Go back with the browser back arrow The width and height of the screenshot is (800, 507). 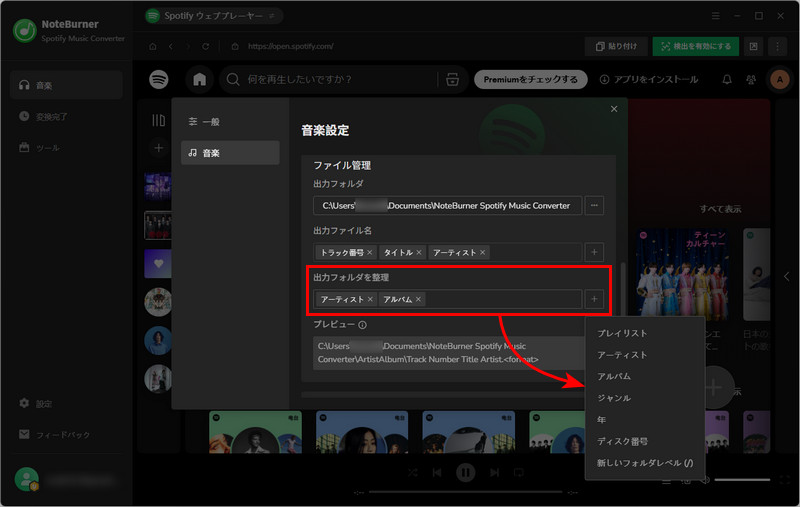170,46
